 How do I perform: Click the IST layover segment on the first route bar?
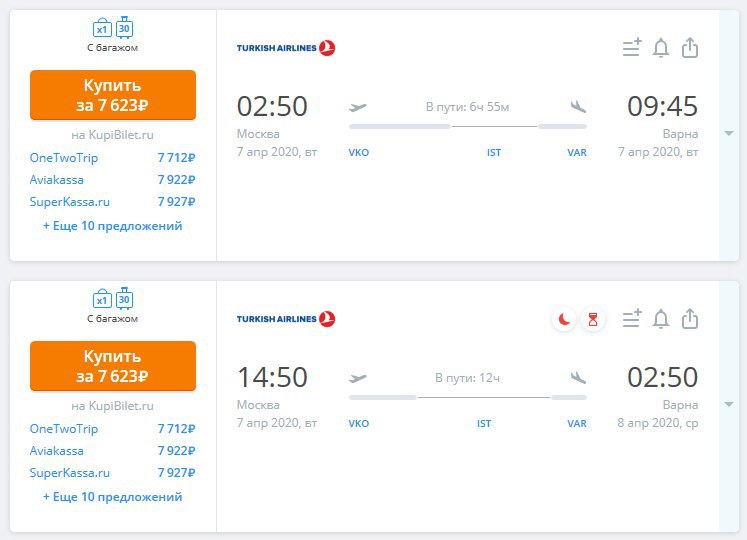point(494,127)
